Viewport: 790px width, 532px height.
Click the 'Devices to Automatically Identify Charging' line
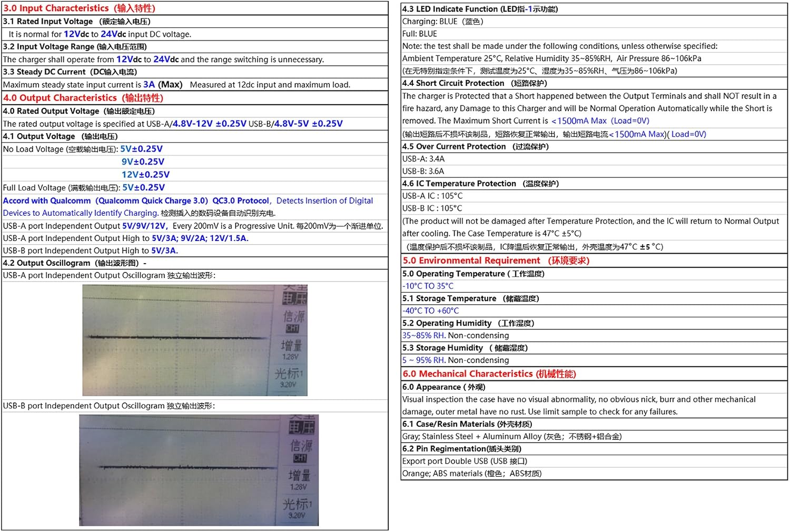pos(139,213)
